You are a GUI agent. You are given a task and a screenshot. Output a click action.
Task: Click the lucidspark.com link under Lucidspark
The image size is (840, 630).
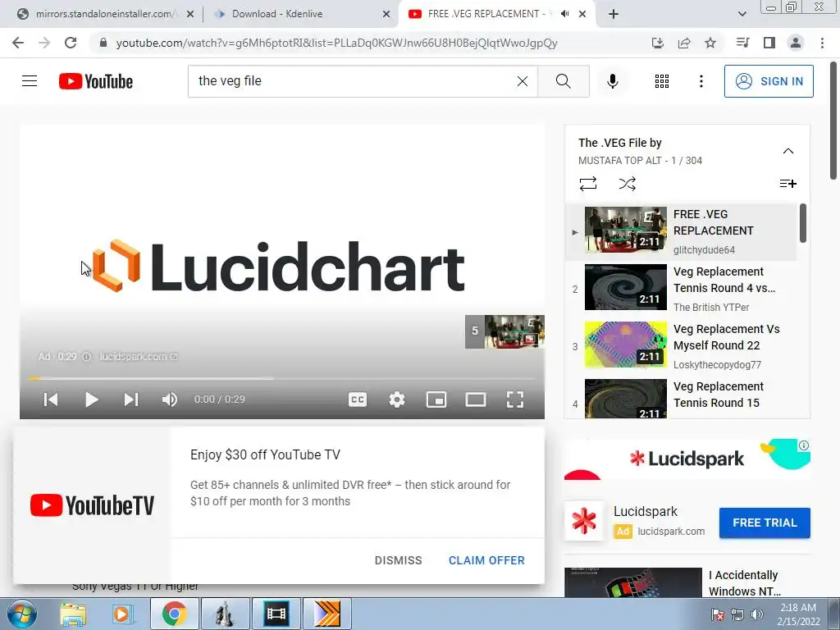pos(671,532)
